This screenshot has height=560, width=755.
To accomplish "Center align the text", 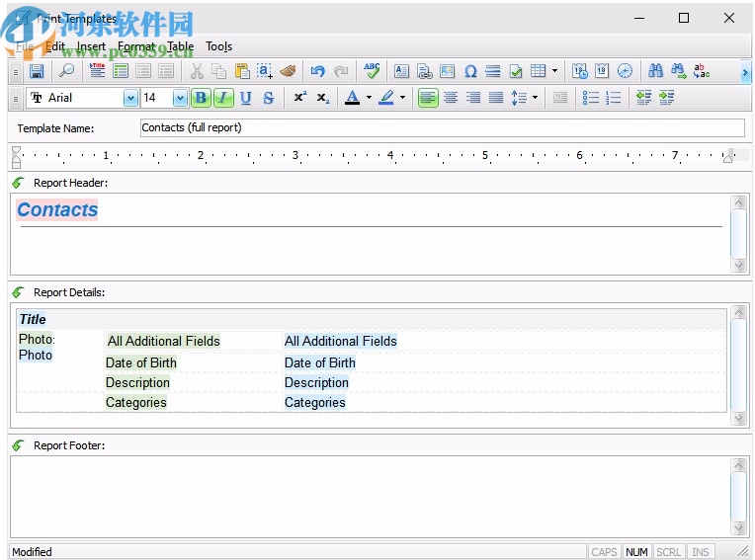I will click(x=451, y=98).
